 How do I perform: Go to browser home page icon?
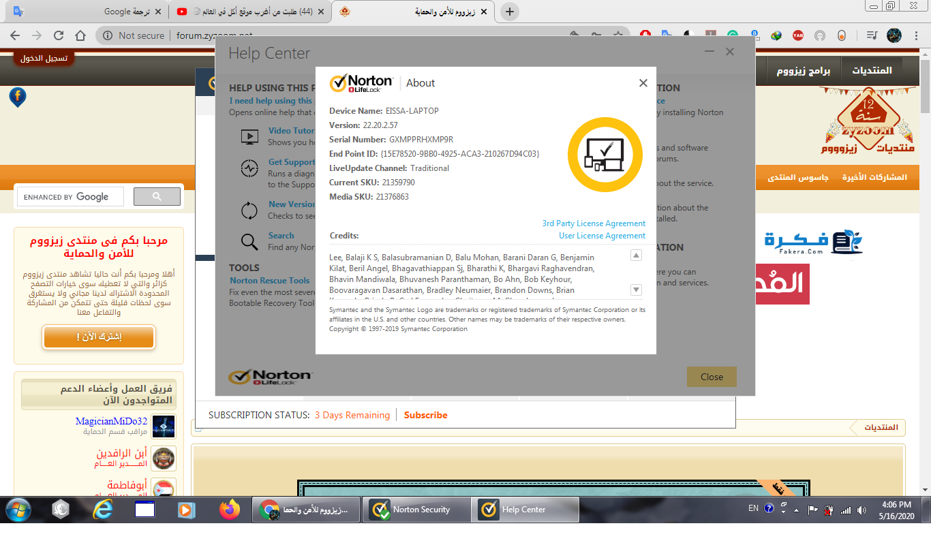80,35
